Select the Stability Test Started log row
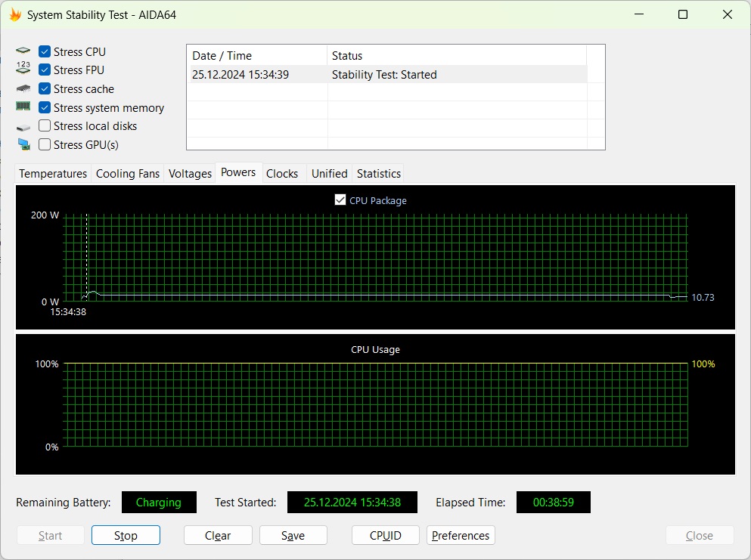Viewport: 751px width, 560px height. tap(389, 75)
